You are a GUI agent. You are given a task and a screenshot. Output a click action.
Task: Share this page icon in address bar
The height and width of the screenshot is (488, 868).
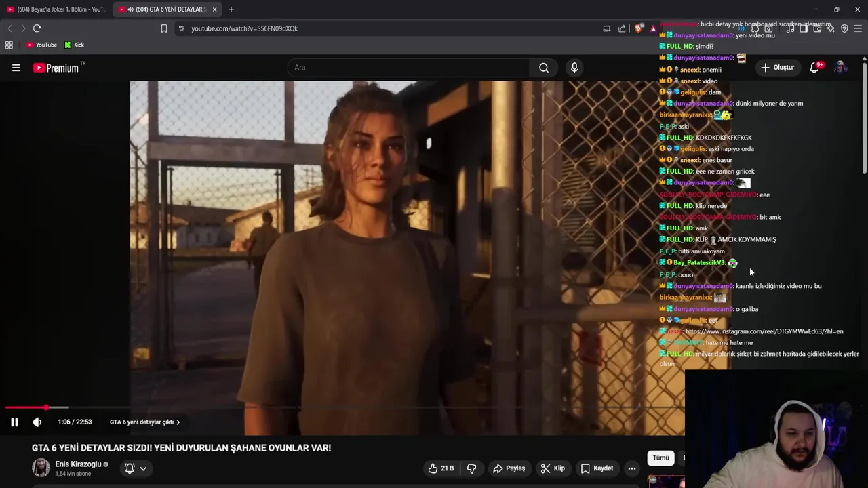622,28
